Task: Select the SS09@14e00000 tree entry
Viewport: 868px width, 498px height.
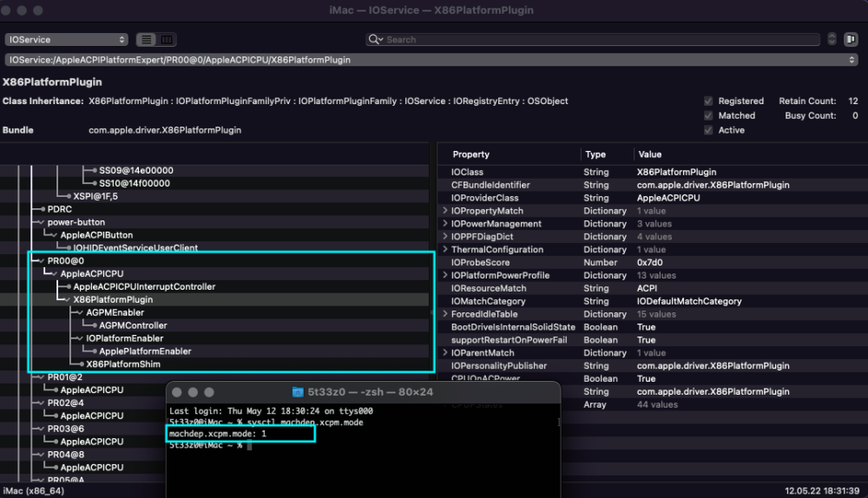Action: coord(136,170)
